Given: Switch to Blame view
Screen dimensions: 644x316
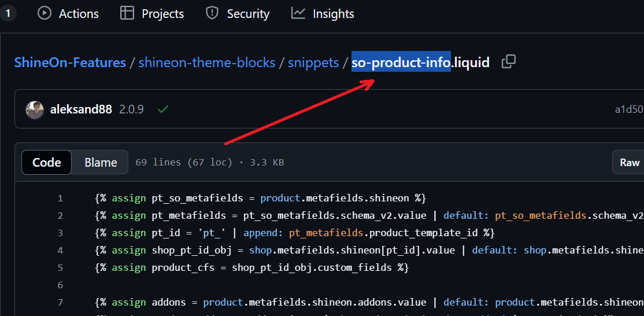Looking at the screenshot, I should point(101,162).
